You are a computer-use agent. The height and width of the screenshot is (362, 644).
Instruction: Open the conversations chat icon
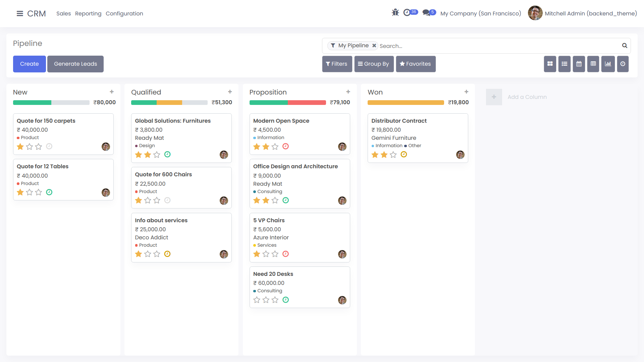coord(427,13)
